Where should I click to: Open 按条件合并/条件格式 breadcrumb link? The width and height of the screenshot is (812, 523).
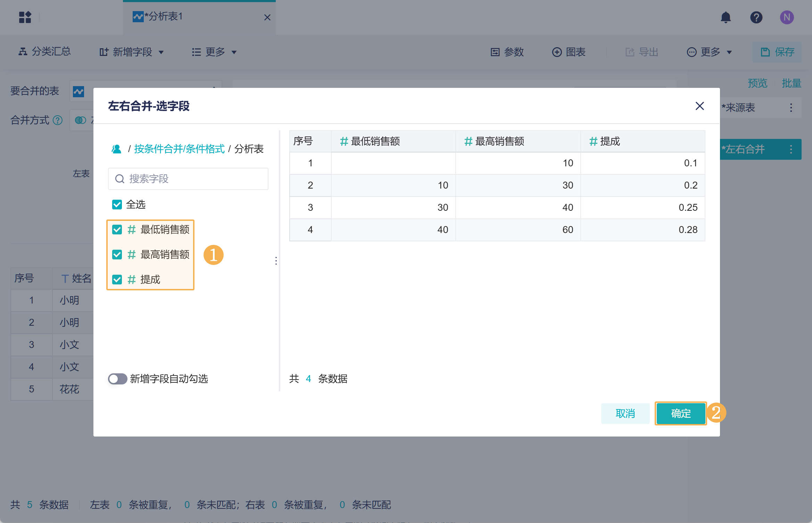(x=179, y=149)
